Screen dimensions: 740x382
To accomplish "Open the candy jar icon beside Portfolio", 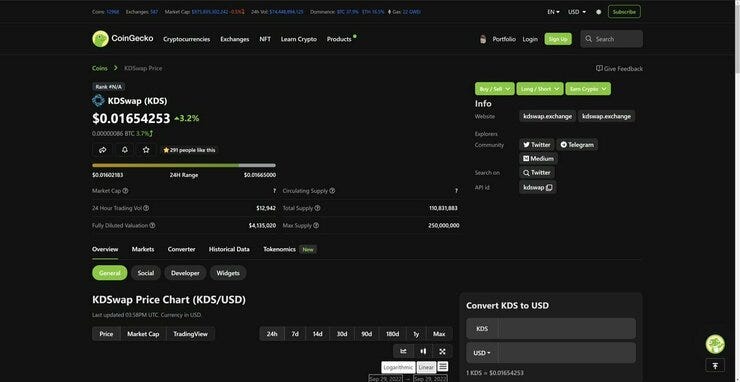I will (483, 39).
